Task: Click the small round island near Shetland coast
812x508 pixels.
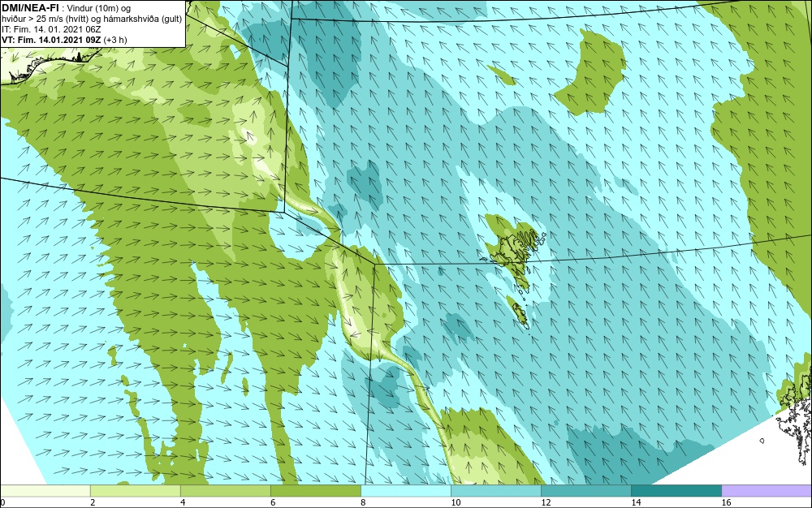Action: pos(762,441)
